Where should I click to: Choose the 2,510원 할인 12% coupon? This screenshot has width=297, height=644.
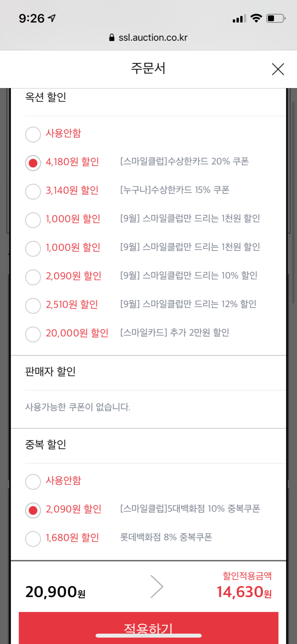[x=33, y=305]
